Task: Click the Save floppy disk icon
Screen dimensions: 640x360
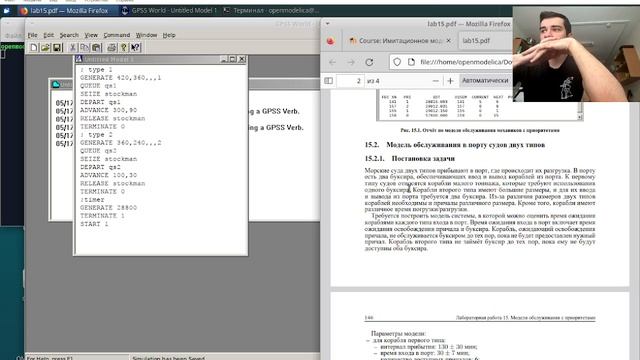Action: (x=57, y=48)
